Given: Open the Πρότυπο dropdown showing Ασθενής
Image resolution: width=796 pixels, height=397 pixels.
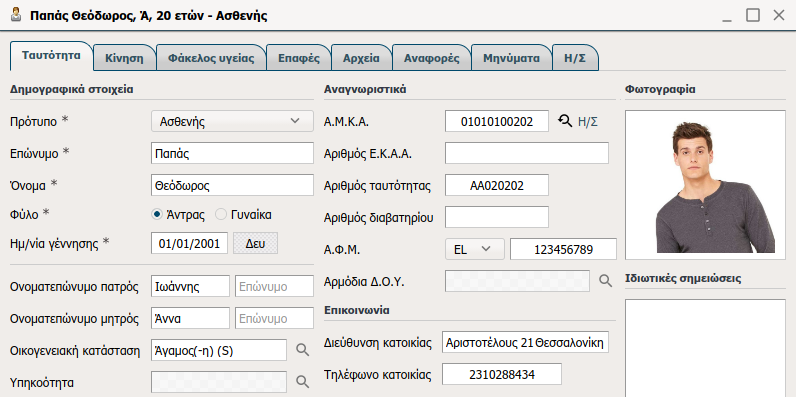Looking at the screenshot, I should 233,121.
